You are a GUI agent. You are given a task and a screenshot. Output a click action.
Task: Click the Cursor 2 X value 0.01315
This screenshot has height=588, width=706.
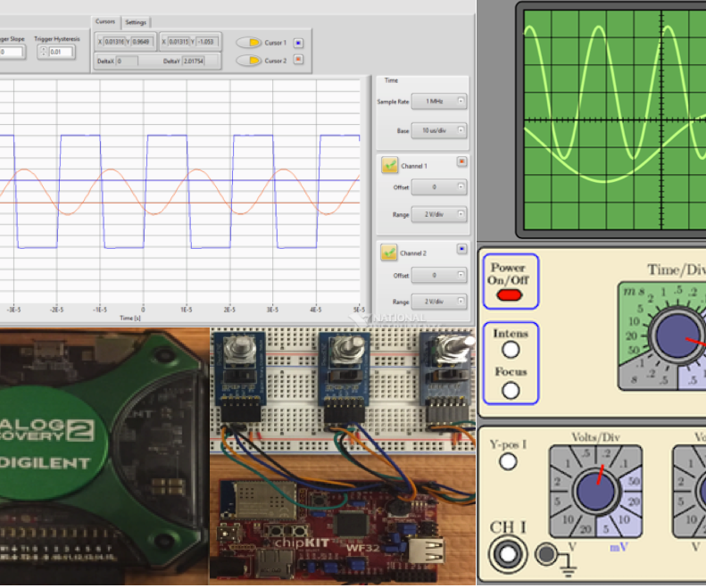[x=179, y=42]
